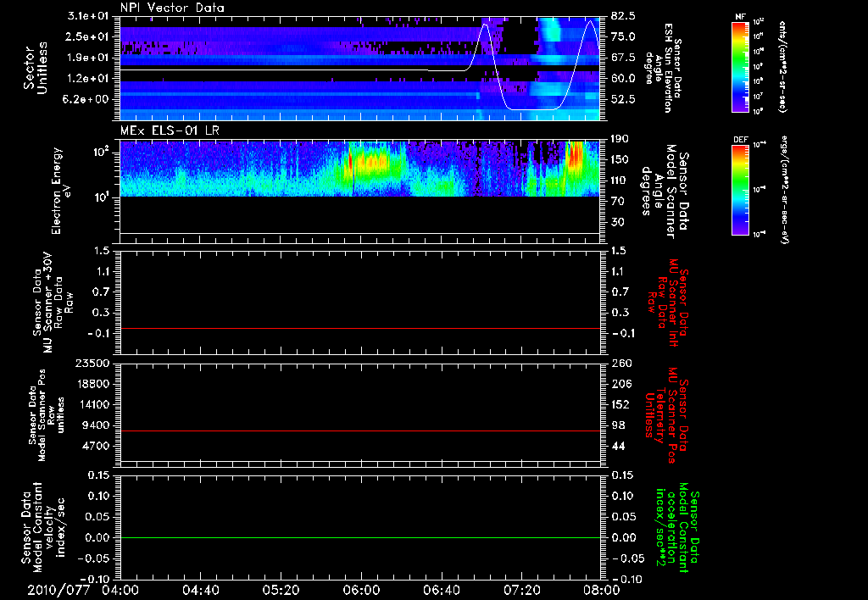The image size is (868, 600).
Task: Click the 98 telemetry tick label
Action: click(x=618, y=425)
